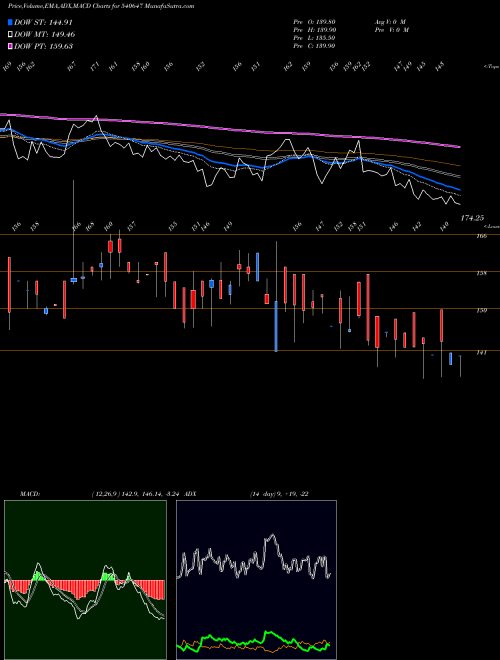Click the 'Pre H: 139.90' value
500x660 pixels.
click(314, 30)
